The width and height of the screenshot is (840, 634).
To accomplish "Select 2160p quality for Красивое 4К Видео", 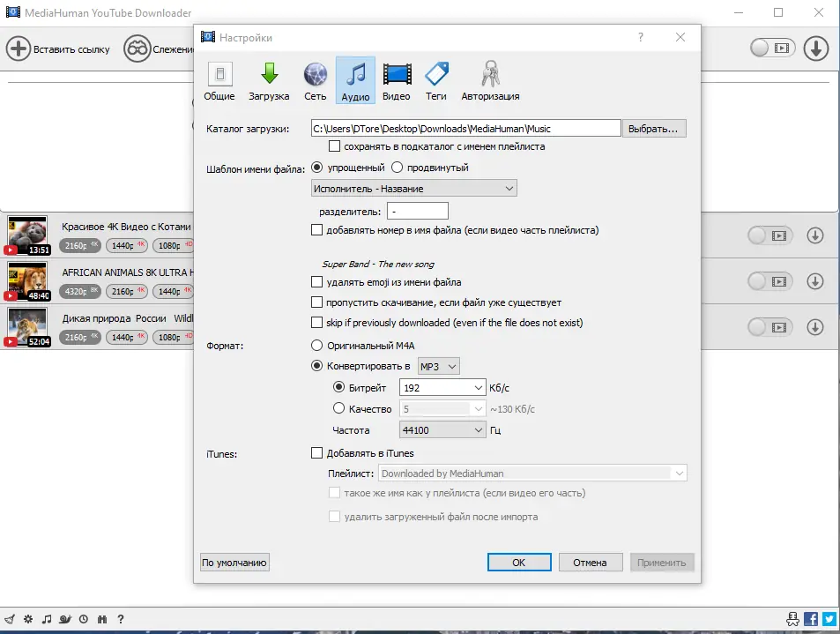I will coord(80,245).
